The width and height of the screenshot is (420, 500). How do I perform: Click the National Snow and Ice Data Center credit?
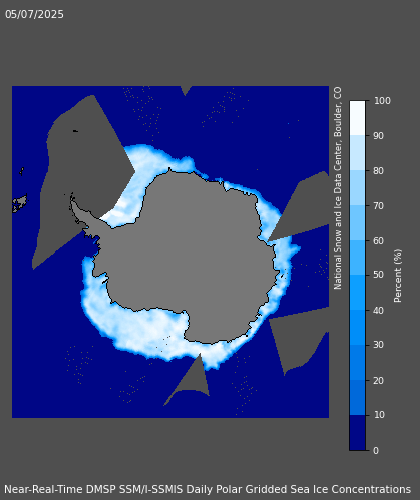tap(338, 188)
